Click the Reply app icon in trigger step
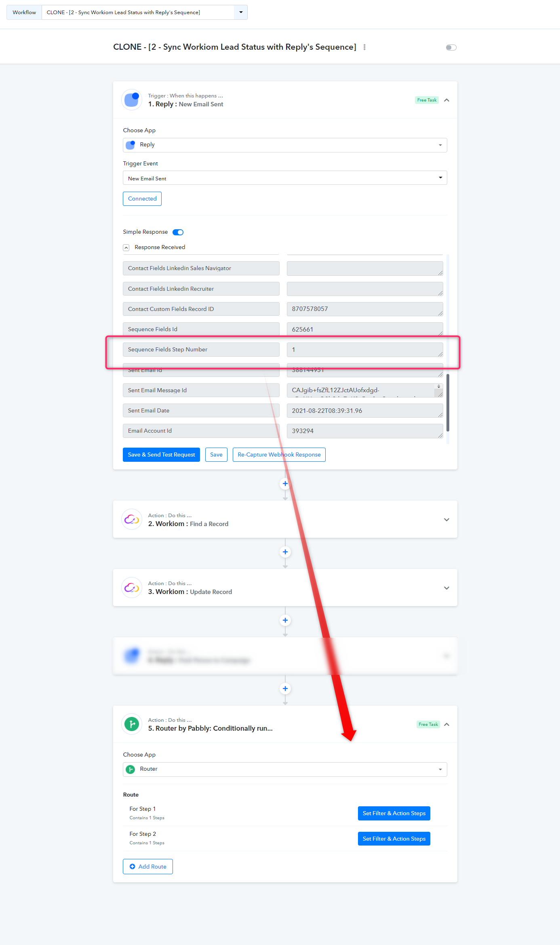The image size is (560, 945). (x=132, y=99)
